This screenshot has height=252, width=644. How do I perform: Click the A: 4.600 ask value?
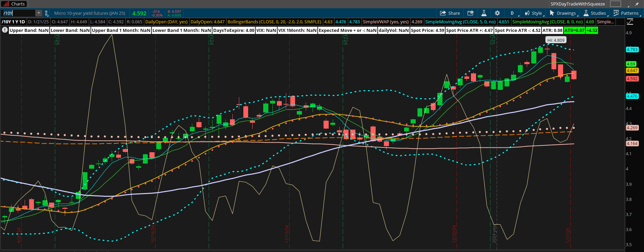[174, 15]
